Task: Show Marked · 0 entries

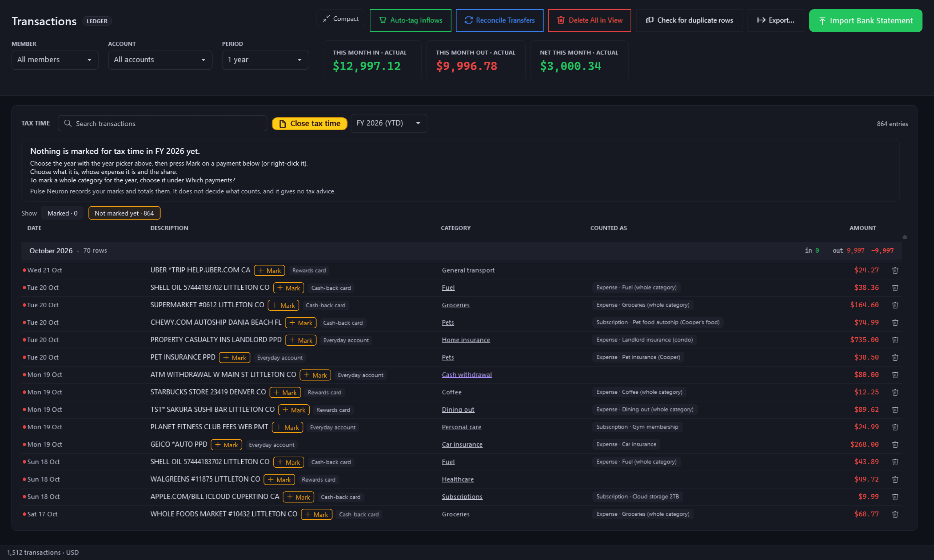Action: click(x=62, y=213)
